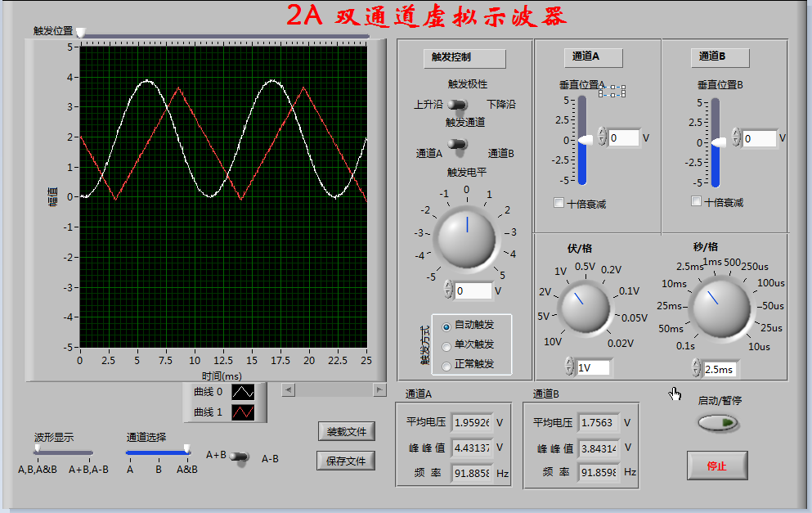Click the 波形显示 mode slider
Image resolution: width=812 pixels, height=513 pixels.
tap(63, 452)
